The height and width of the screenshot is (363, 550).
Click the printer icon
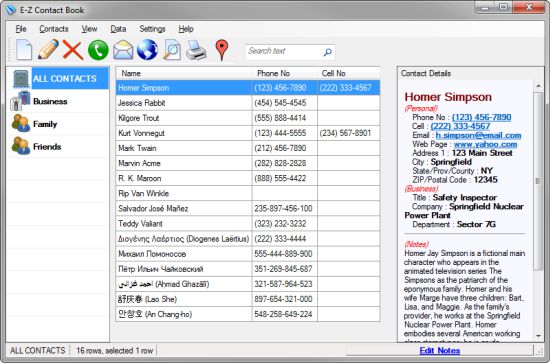pos(196,50)
